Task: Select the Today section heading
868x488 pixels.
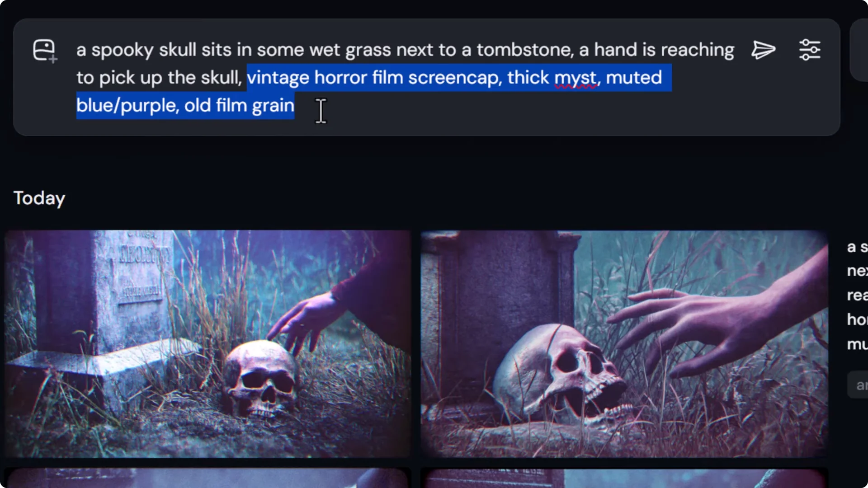Action: pyautogui.click(x=39, y=198)
